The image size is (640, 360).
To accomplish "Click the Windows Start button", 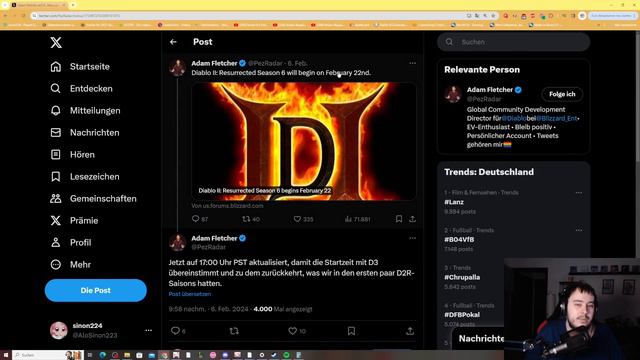I will pyautogui.click(x=6, y=355).
